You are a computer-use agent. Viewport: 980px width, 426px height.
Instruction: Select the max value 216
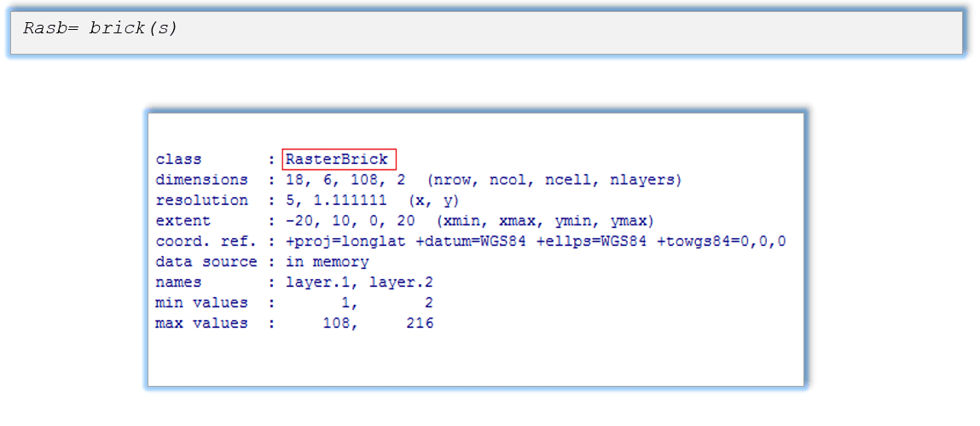point(420,323)
